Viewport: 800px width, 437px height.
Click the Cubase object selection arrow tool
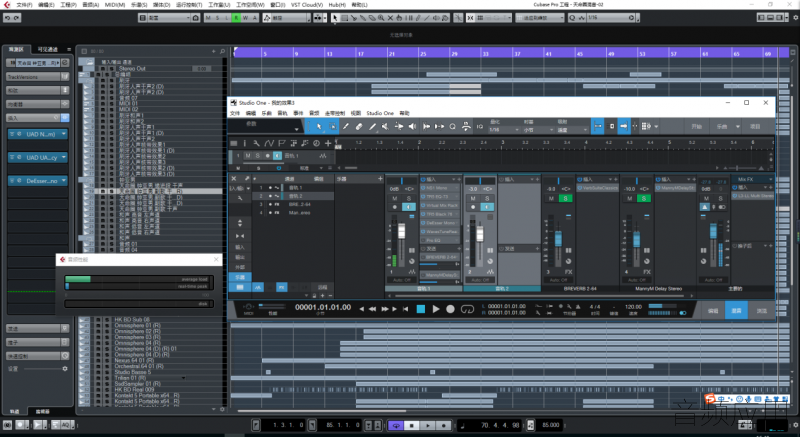click(335, 18)
